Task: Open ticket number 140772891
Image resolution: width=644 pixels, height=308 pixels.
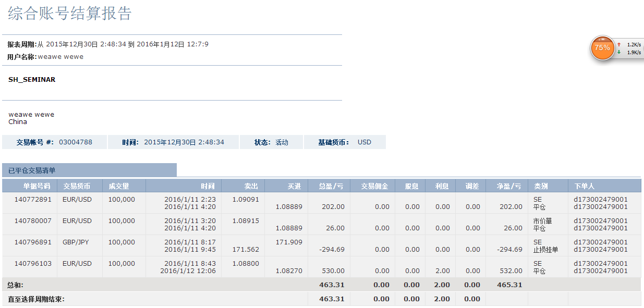Action: coord(33,200)
